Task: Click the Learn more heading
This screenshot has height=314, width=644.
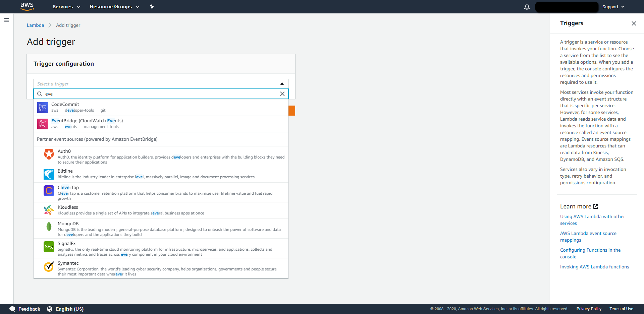Action: pyautogui.click(x=576, y=206)
